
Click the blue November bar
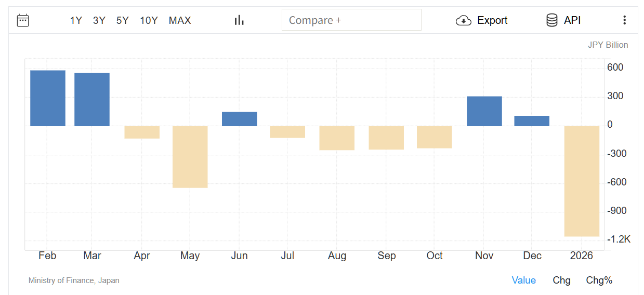click(x=484, y=111)
